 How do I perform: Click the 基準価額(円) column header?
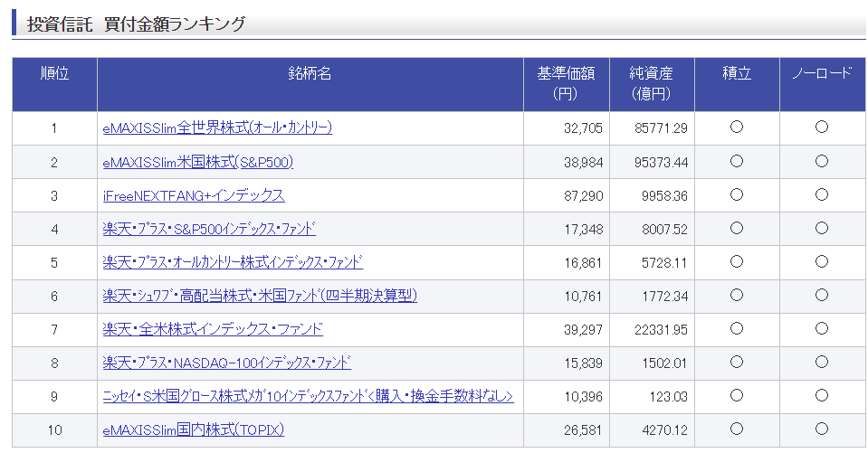(565, 83)
